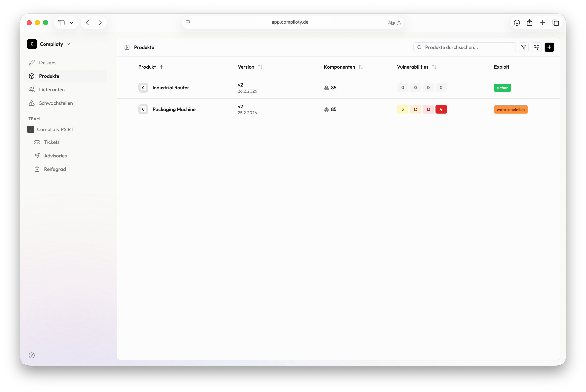The height and width of the screenshot is (392, 586).
Task: Click the red critical vulnerabilities badge 4
Action: coord(441,109)
